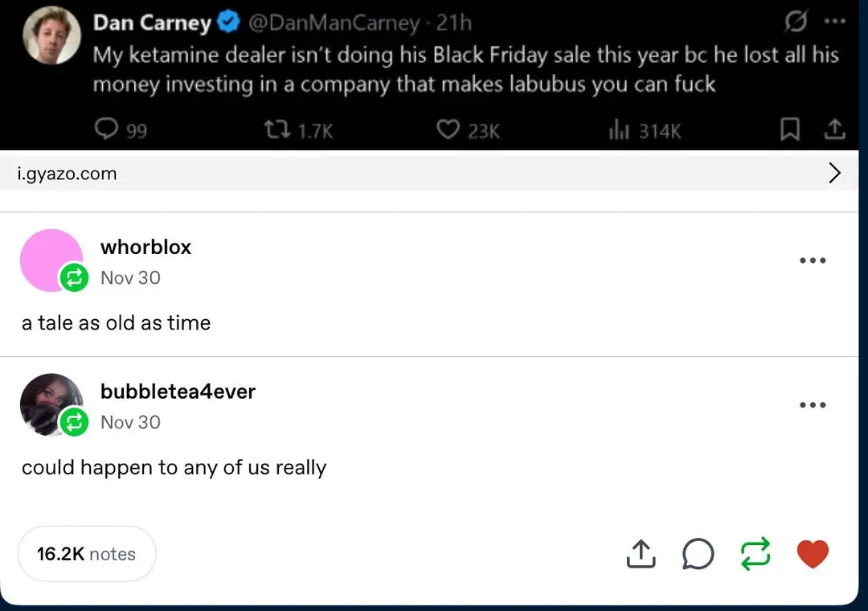Click the upload share icon on tweet
868x611 pixels.
835,129
